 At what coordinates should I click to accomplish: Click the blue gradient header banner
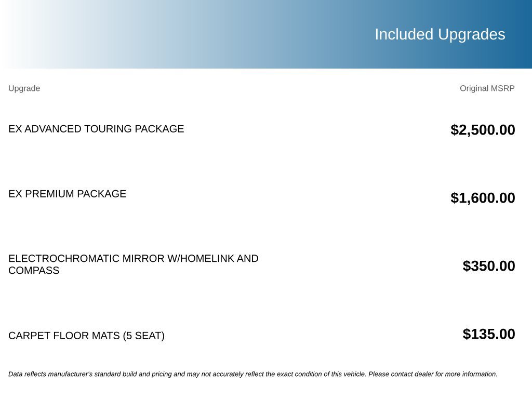coord(266,34)
